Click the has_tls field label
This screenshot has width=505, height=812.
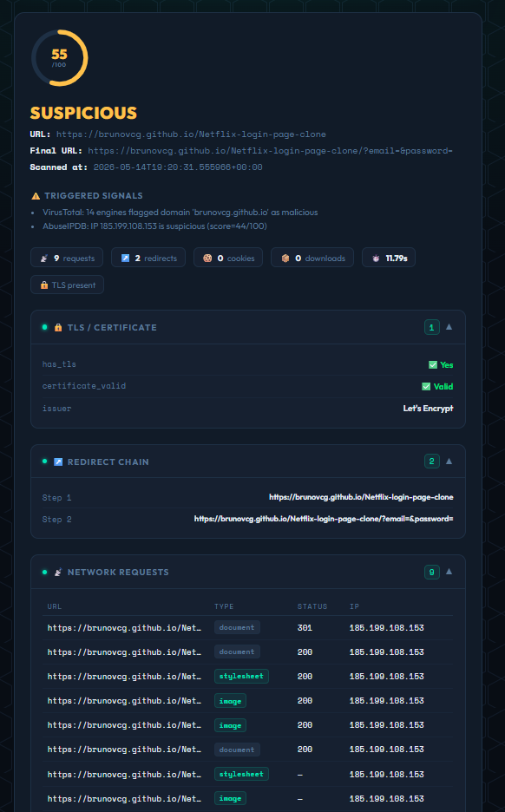(x=59, y=364)
